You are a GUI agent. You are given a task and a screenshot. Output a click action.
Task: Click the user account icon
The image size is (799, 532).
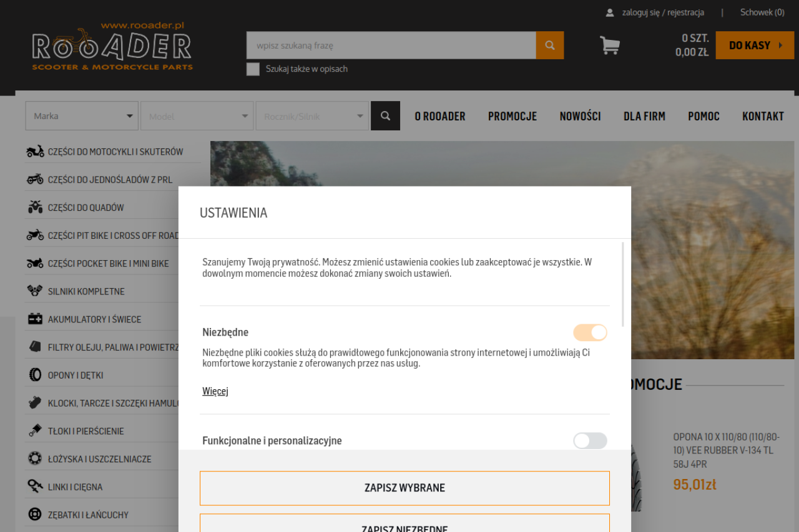(x=610, y=12)
